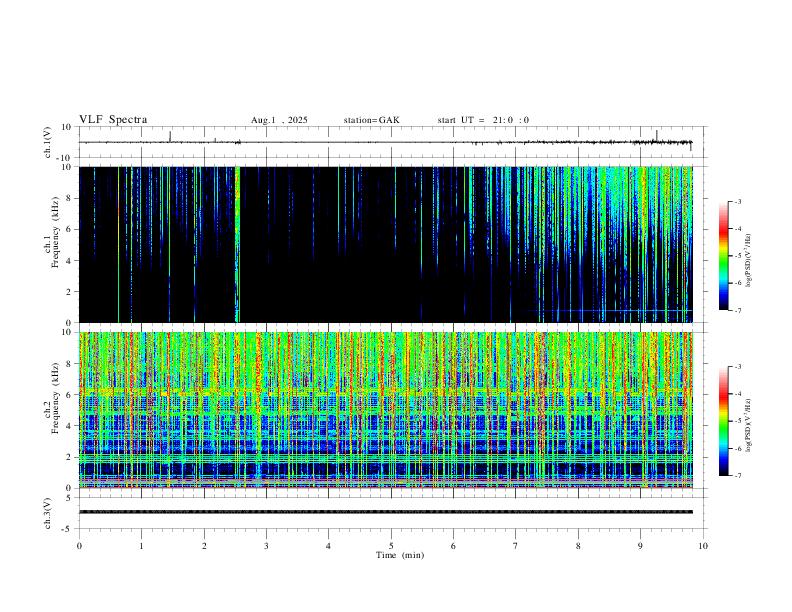Screen dimensions: 792x612
Task: Click the horizontal tone line near 0.8 kHz in ch.1
Action: click(x=611, y=311)
